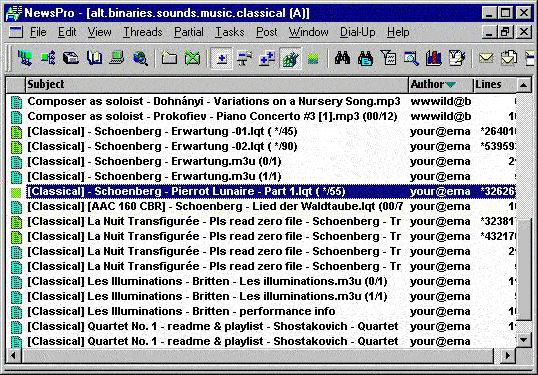Open the Tasks menu
This screenshot has width=538, height=375.
point(230,32)
